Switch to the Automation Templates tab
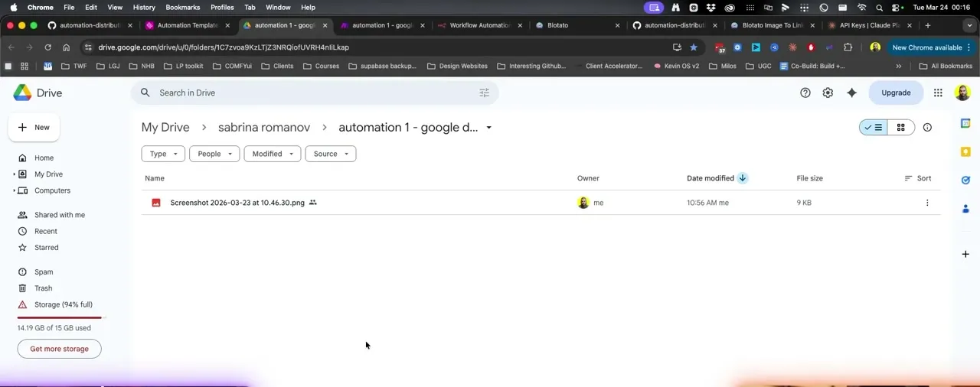The width and height of the screenshot is (980, 387). pyautogui.click(x=188, y=25)
